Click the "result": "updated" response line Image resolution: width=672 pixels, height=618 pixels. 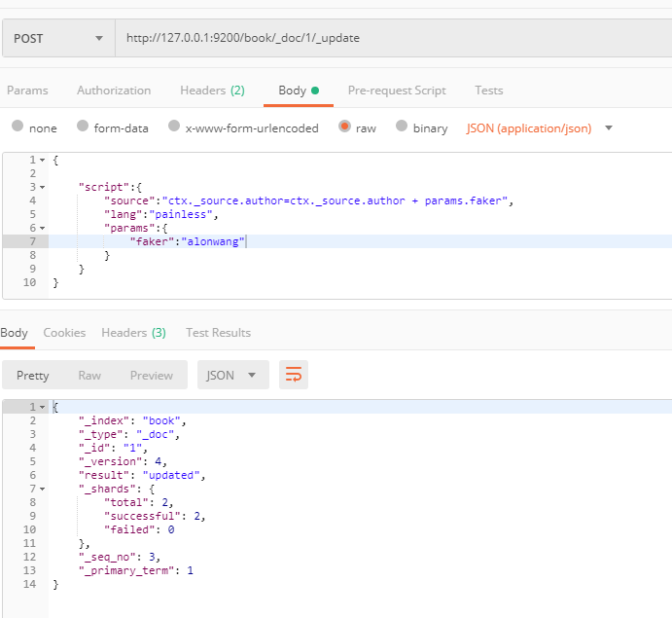pyautogui.click(x=142, y=476)
